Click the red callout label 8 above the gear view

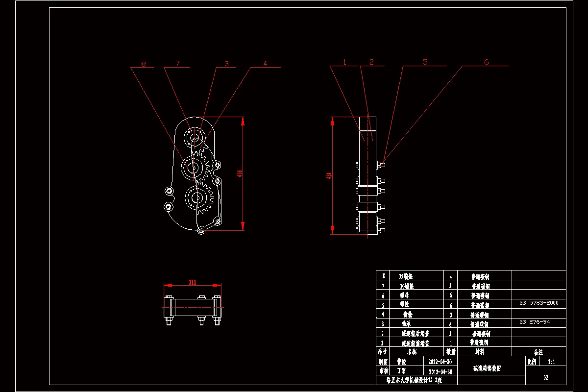tap(143, 64)
